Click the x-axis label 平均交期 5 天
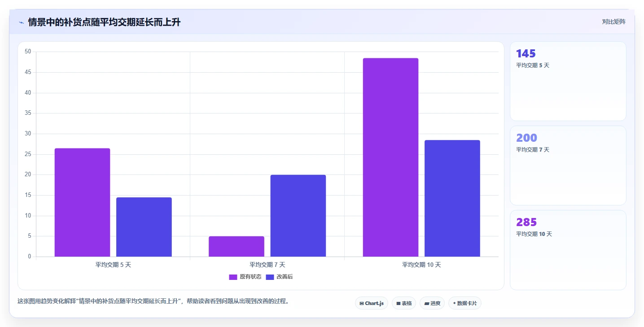The image size is (644, 327). coord(113,265)
